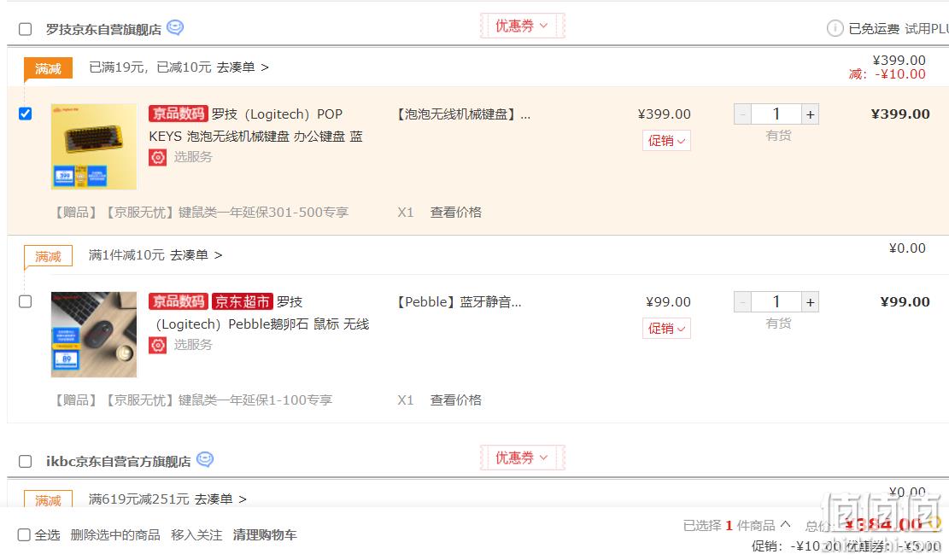Screen dimensions: 949x560
Task: Click 删除选中的商品
Action: tap(115, 534)
